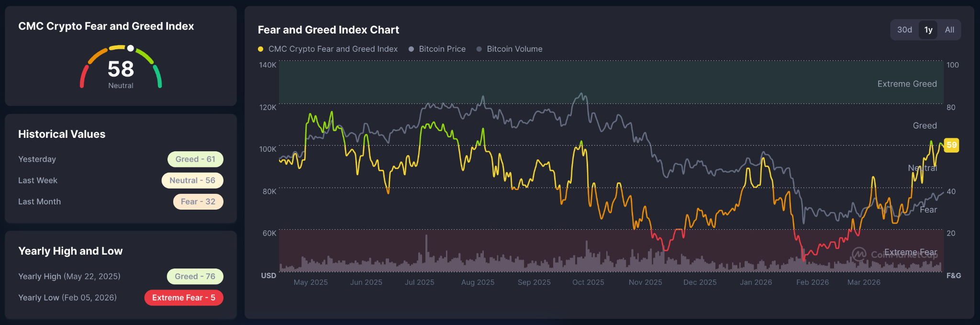Click the May 2025 axis label
Viewport: 980px width, 325px height.
(x=311, y=282)
